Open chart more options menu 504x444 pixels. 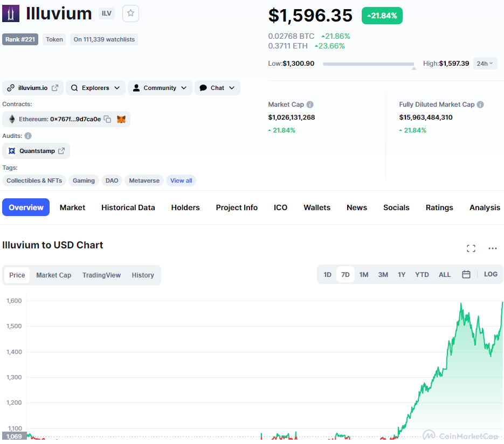pyautogui.click(x=493, y=248)
